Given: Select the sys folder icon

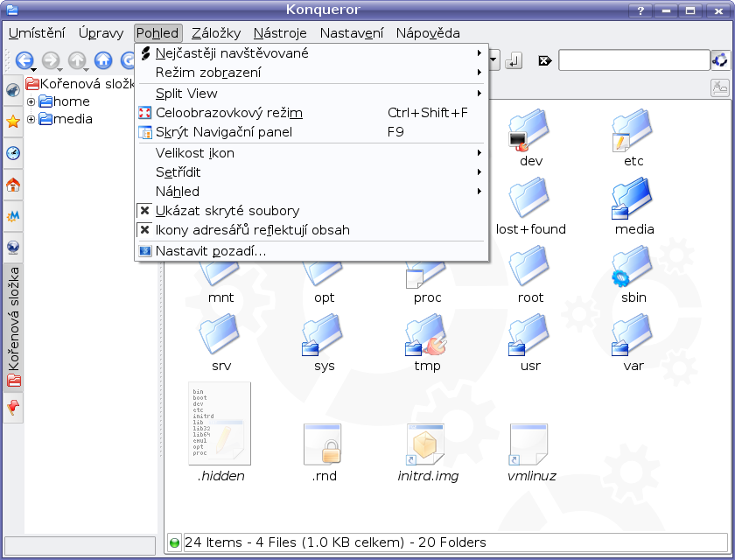Looking at the screenshot, I should 325,335.
